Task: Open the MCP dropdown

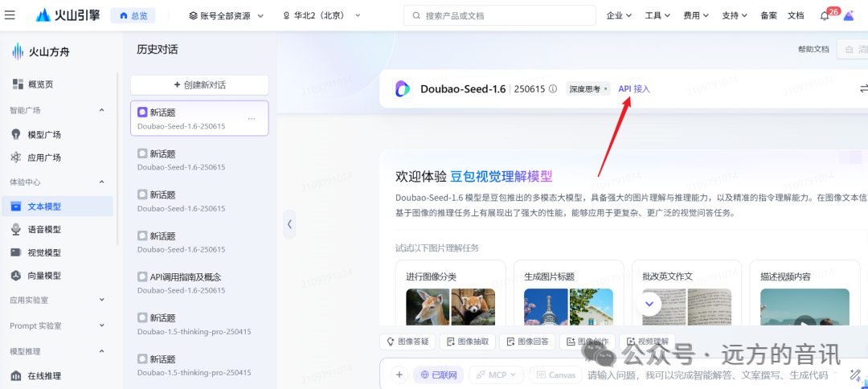Action: (x=497, y=375)
